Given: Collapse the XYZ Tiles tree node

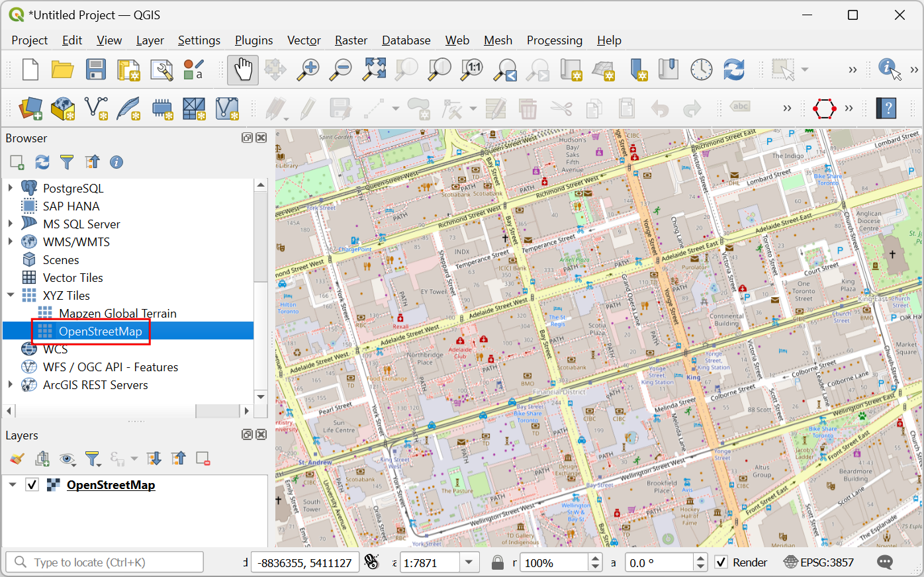Looking at the screenshot, I should point(11,295).
